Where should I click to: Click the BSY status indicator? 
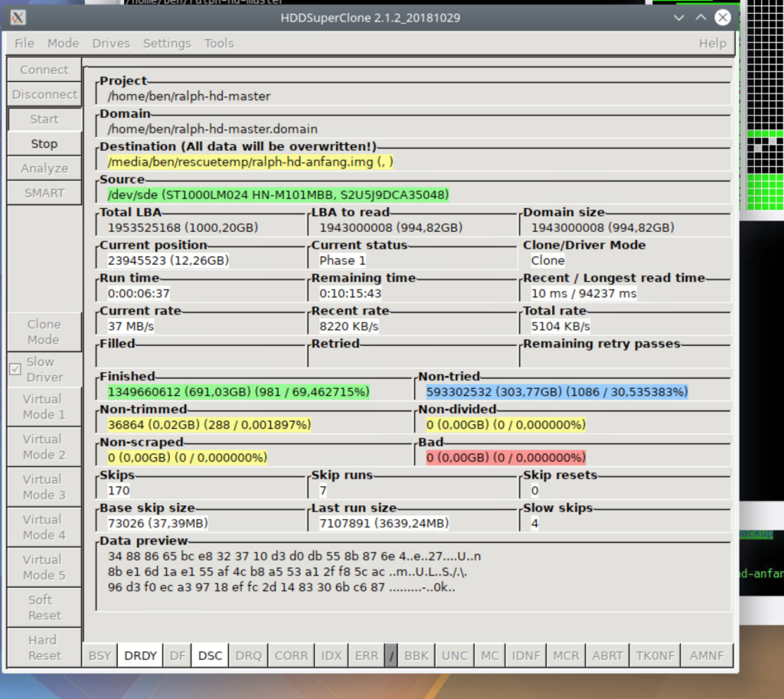(100, 655)
